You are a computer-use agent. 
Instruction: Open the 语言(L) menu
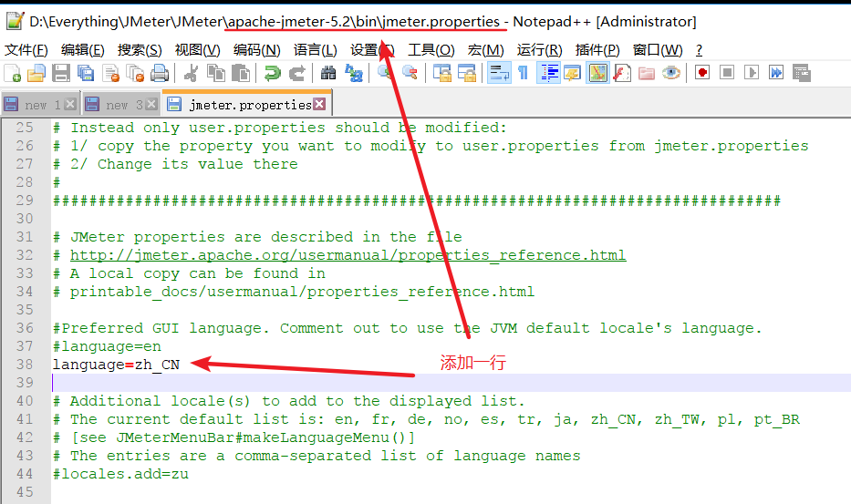[315, 50]
